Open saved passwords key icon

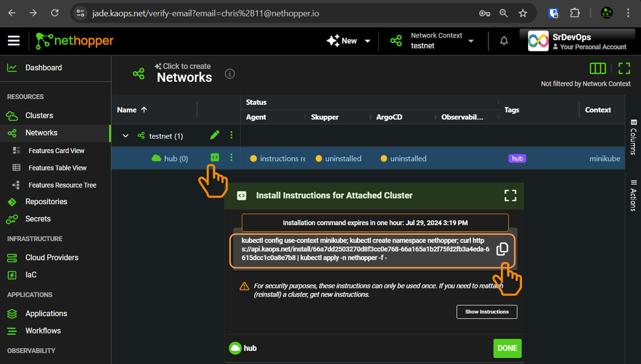pyautogui.click(x=485, y=13)
